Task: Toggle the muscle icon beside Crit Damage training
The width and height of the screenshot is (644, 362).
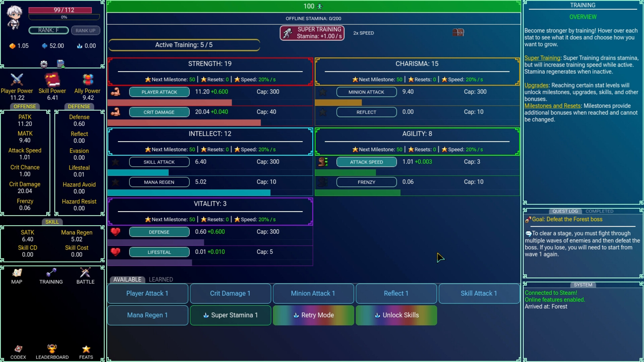Action: click(115, 112)
